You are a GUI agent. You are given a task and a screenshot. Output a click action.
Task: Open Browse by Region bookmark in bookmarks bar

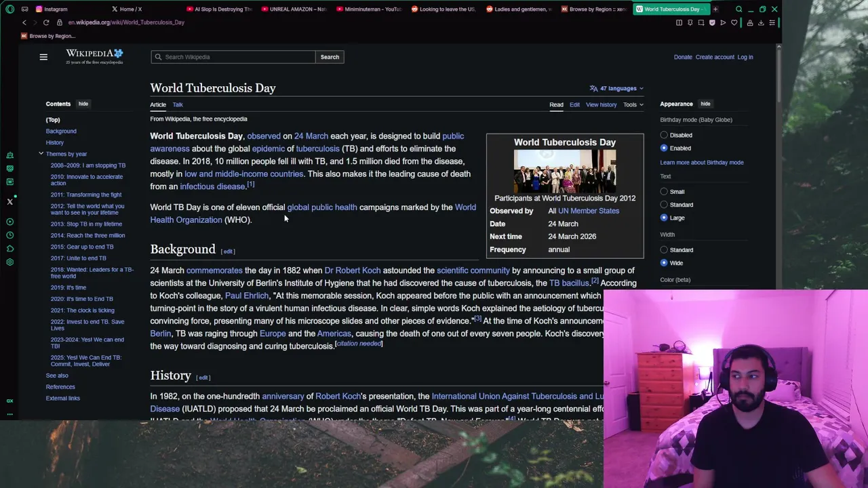47,36
